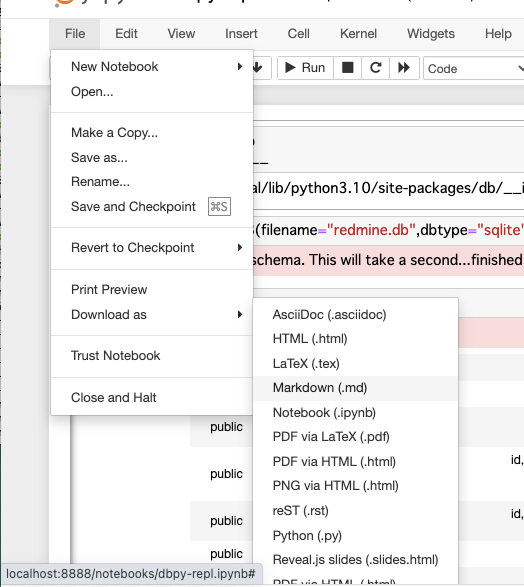Choose Save as... in File menu
This screenshot has width=524, height=587.
tap(152, 158)
